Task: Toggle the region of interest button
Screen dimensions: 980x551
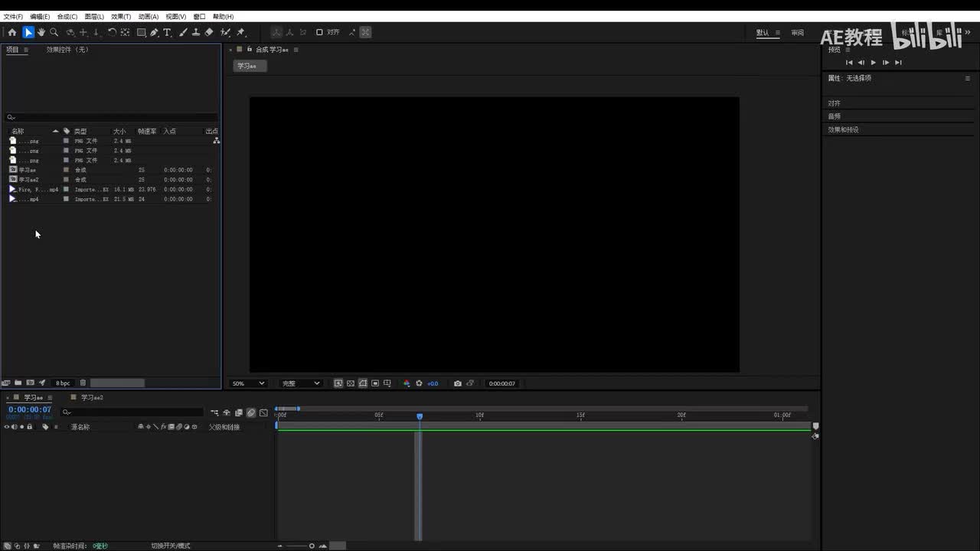Action: click(375, 383)
